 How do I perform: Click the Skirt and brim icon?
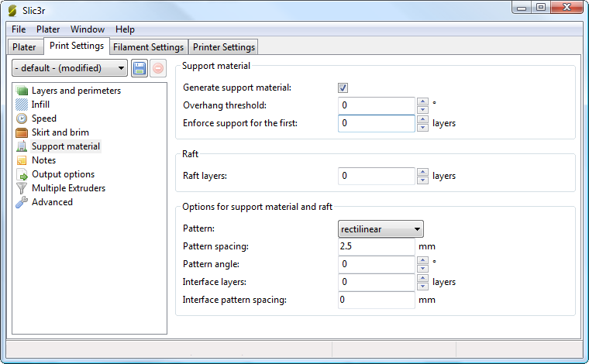click(x=22, y=132)
